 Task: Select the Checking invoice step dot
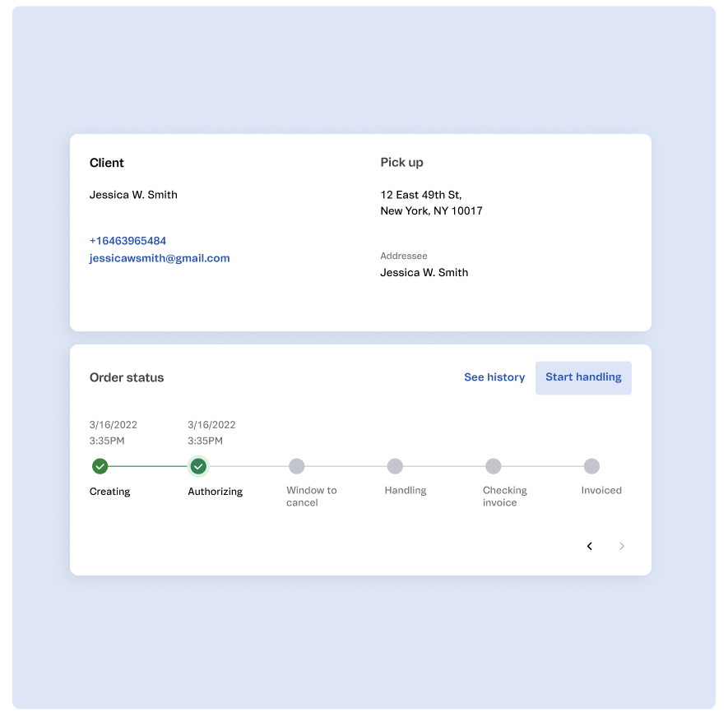(x=494, y=466)
